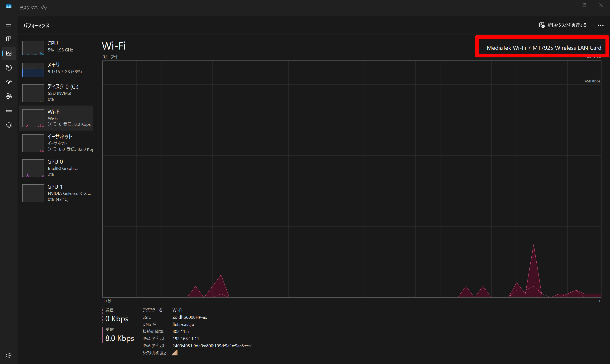
Task: Open the Services puzzle icon
Action: (x=9, y=125)
